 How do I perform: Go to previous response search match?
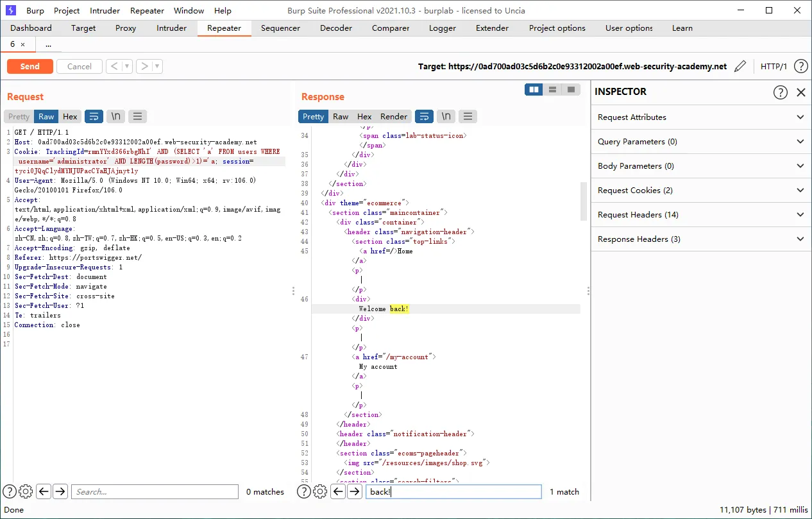(338, 491)
